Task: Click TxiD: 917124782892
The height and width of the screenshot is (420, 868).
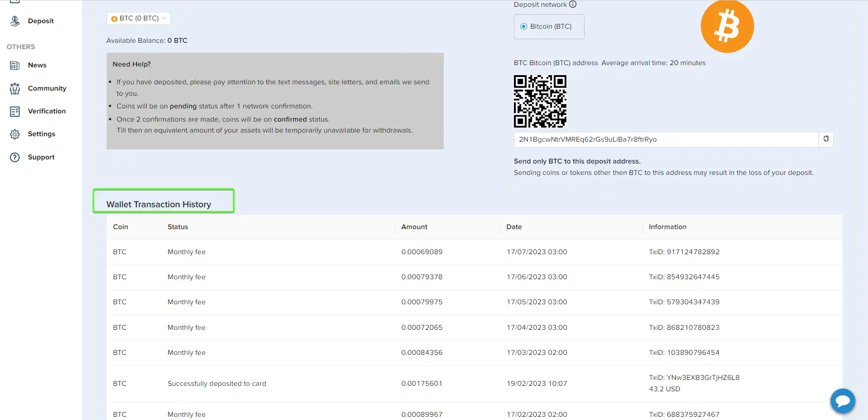Action: 684,252
